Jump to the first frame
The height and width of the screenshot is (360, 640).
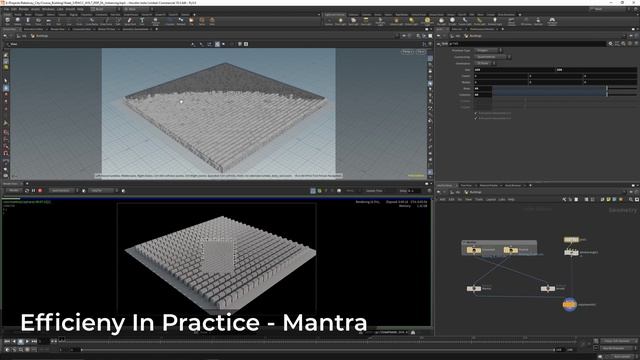(7, 341)
